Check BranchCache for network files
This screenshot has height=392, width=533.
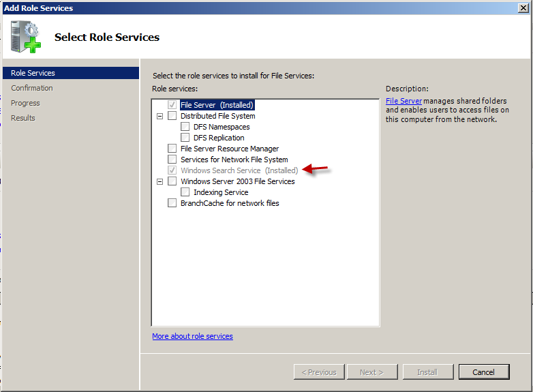tap(172, 203)
